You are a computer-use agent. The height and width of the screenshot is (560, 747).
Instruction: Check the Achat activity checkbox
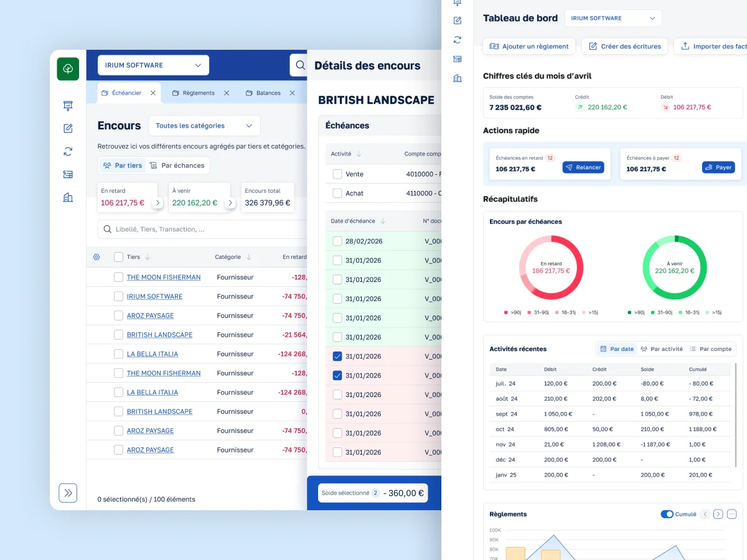tap(337, 194)
